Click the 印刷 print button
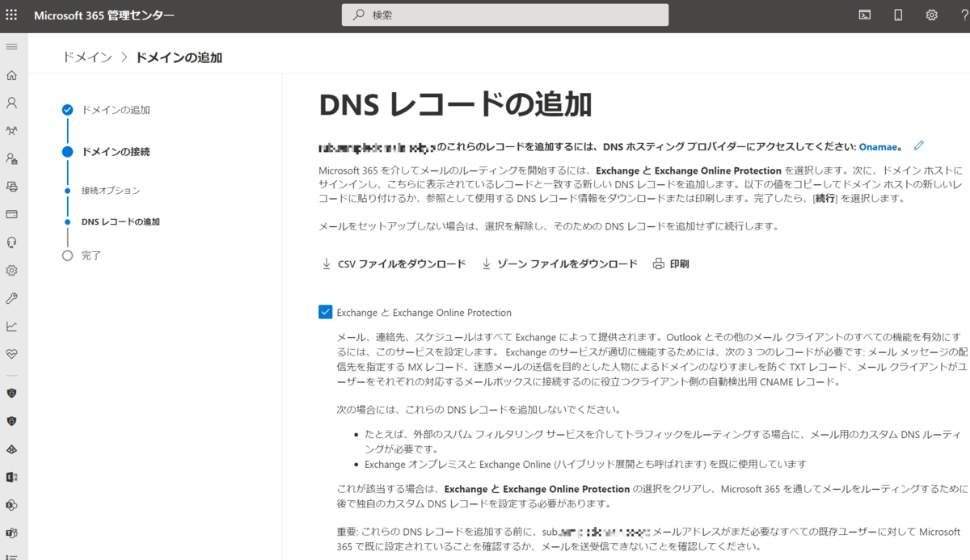Viewport: 970px width, 560px height. click(671, 263)
